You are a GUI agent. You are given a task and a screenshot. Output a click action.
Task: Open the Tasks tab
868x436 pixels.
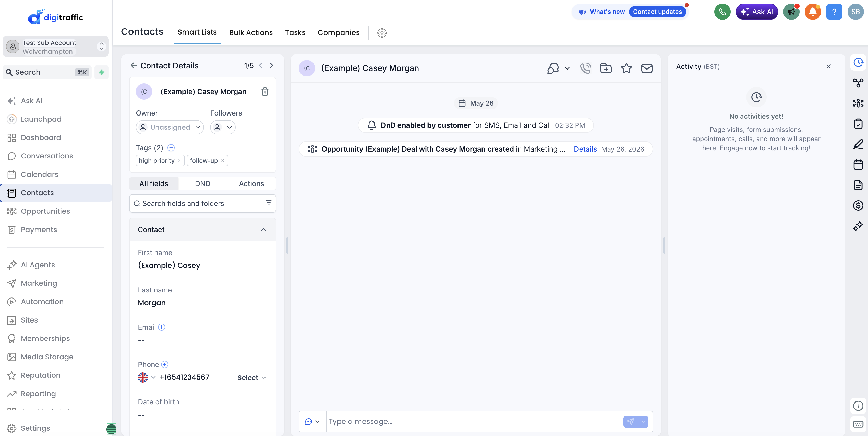pyautogui.click(x=295, y=32)
